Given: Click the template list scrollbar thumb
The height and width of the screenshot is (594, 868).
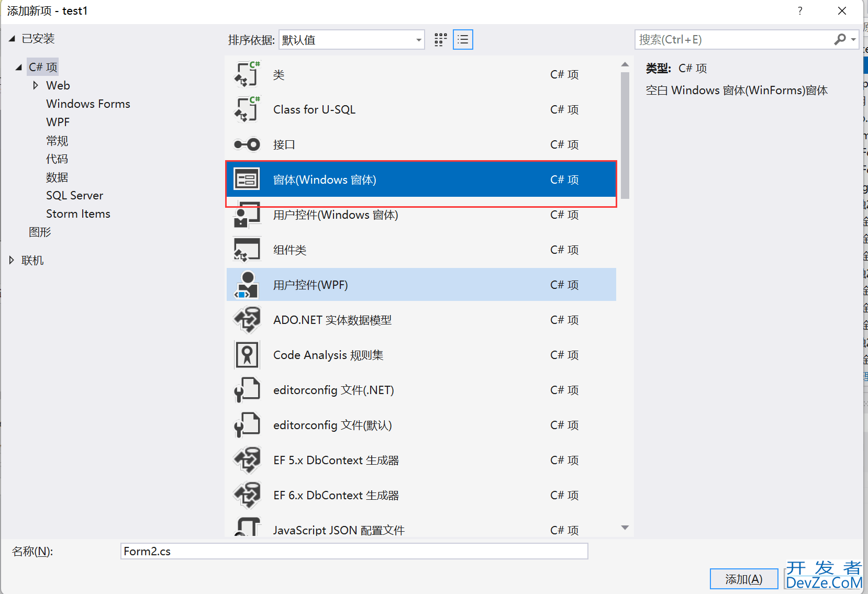Looking at the screenshot, I should click(x=625, y=135).
